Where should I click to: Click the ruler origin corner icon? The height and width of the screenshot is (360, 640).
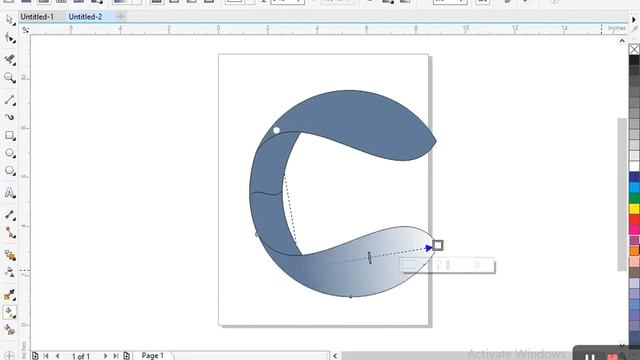coord(25,30)
